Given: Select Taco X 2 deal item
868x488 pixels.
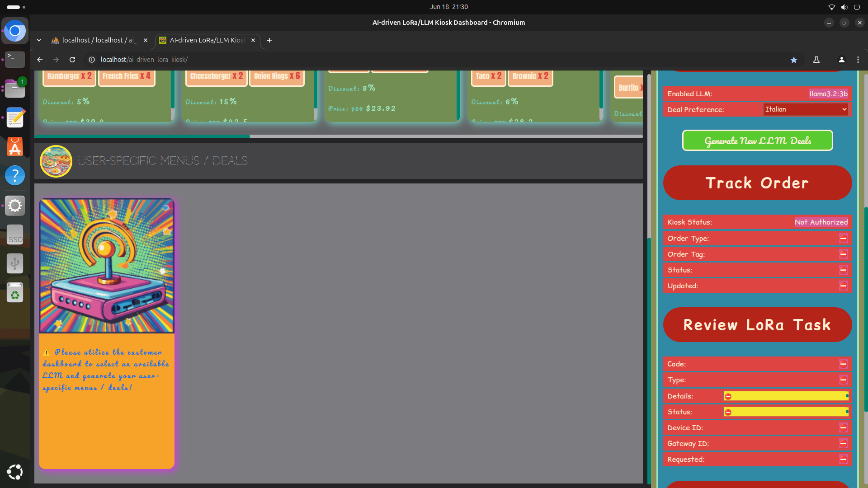Looking at the screenshot, I should coord(488,76).
